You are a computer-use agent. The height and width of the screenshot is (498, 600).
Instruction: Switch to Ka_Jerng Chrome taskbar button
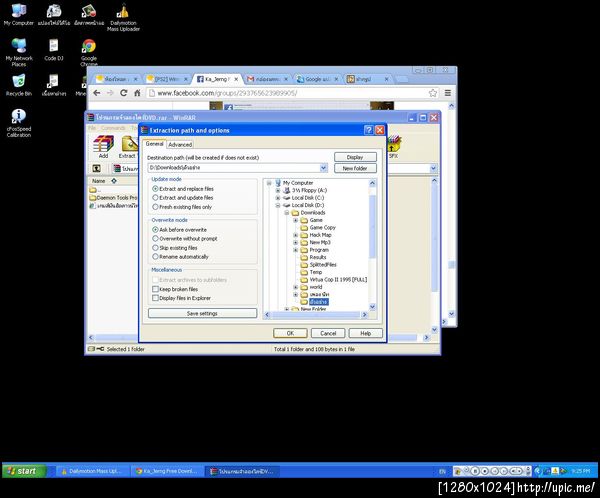167,471
